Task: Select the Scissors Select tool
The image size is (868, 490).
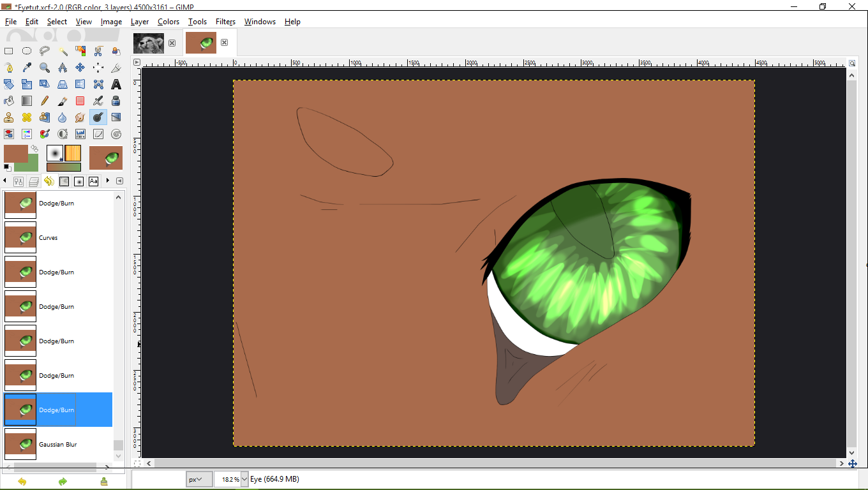Action: click(98, 51)
